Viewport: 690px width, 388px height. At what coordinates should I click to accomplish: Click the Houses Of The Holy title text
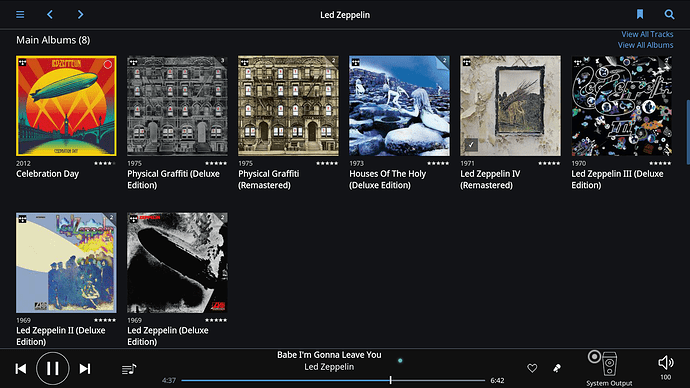coord(388,179)
